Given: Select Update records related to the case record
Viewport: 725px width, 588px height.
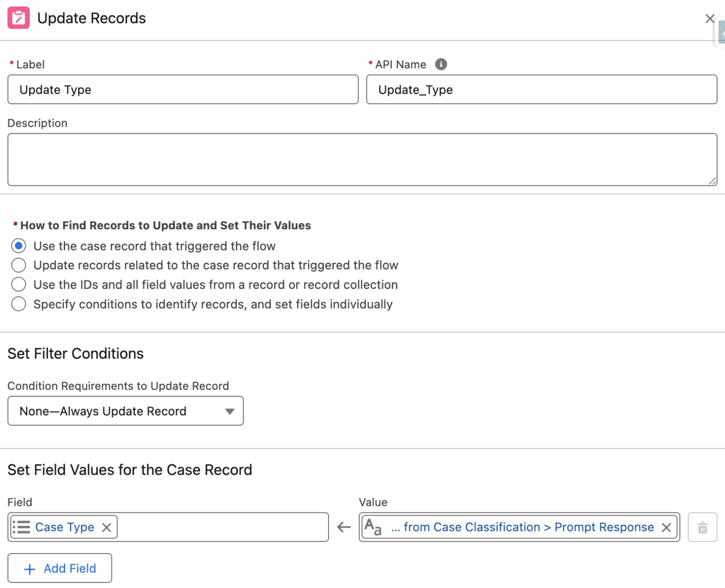Looking at the screenshot, I should [x=18, y=265].
